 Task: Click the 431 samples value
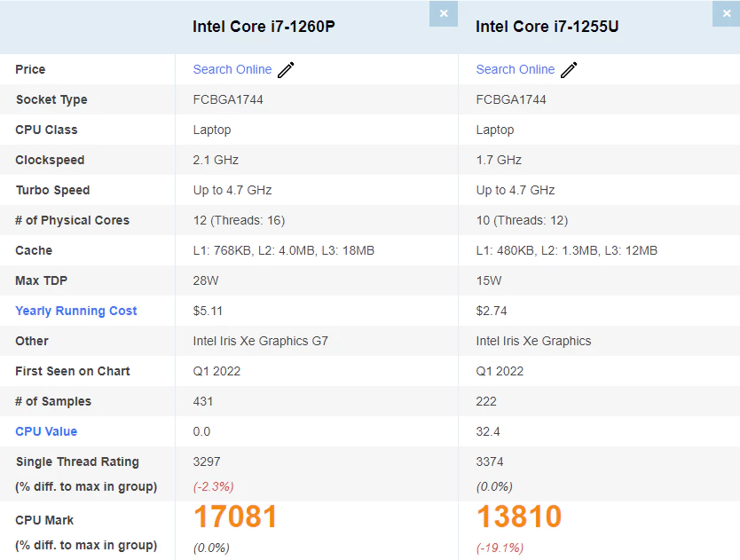[203, 401]
